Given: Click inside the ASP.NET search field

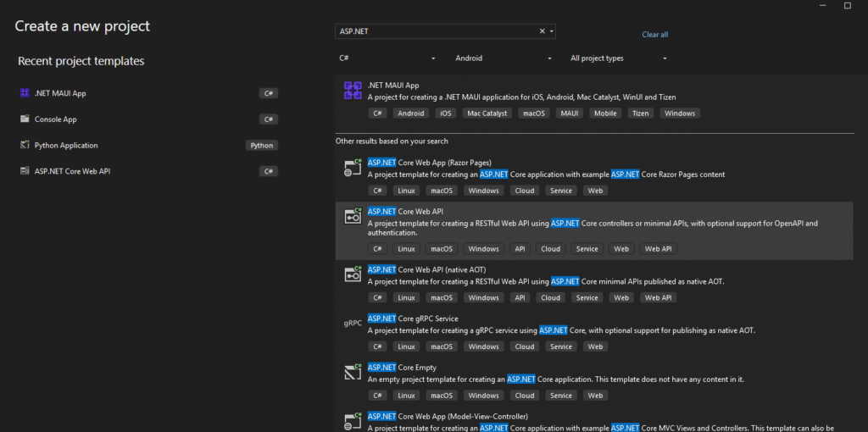Looking at the screenshot, I should [432, 31].
